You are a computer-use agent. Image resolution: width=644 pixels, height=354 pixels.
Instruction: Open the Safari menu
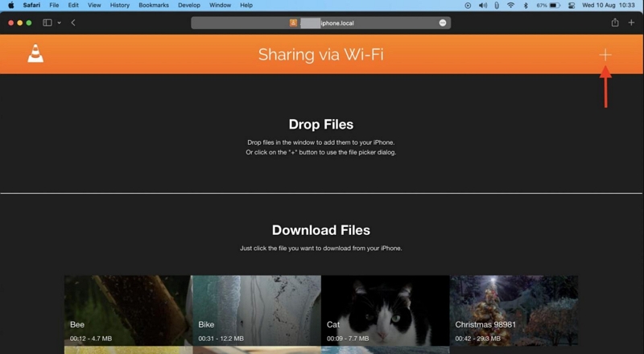coord(31,6)
